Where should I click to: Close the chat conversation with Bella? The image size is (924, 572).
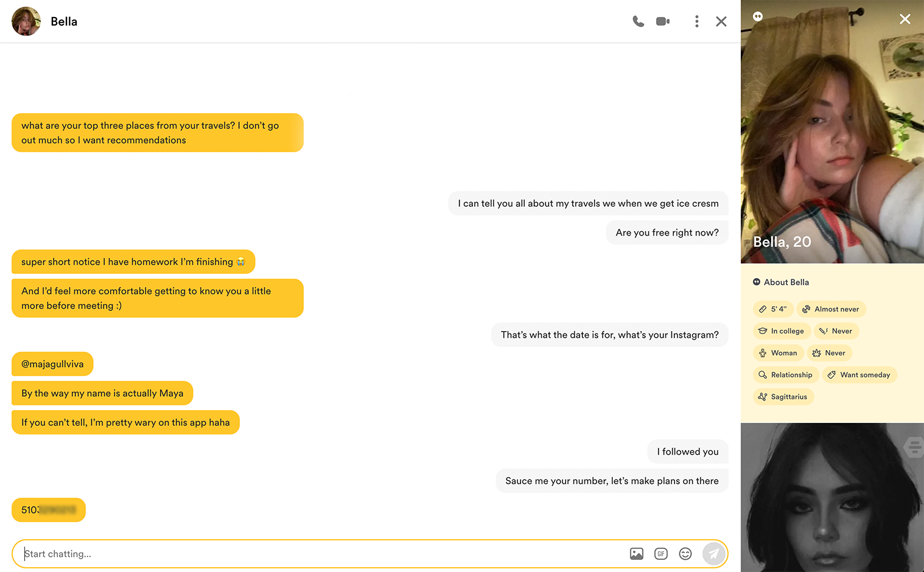tap(721, 21)
